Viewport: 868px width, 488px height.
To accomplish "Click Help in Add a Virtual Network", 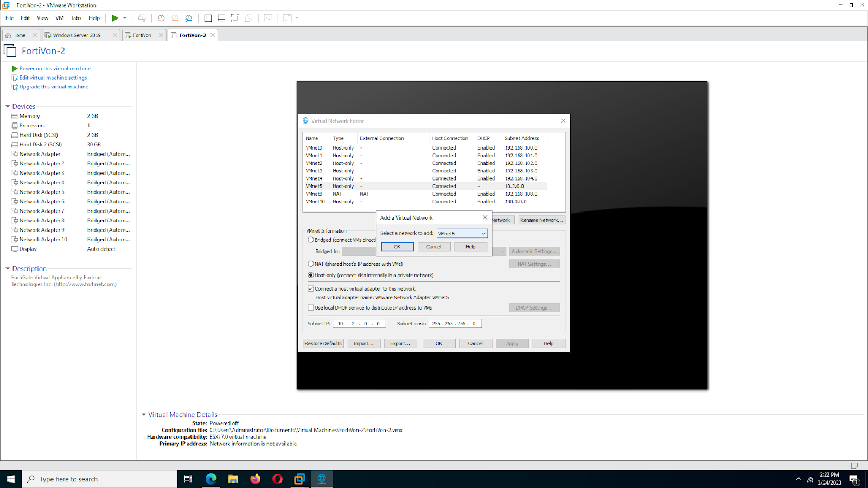I will click(470, 247).
